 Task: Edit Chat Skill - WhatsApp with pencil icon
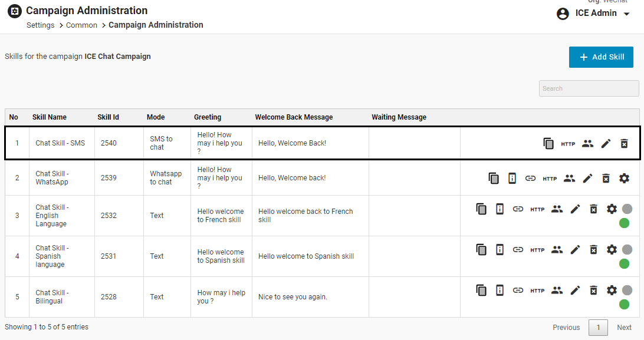pyautogui.click(x=587, y=178)
